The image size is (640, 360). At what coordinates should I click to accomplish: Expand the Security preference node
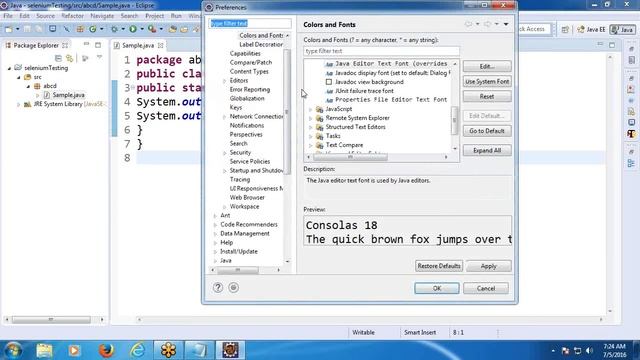coord(224,153)
